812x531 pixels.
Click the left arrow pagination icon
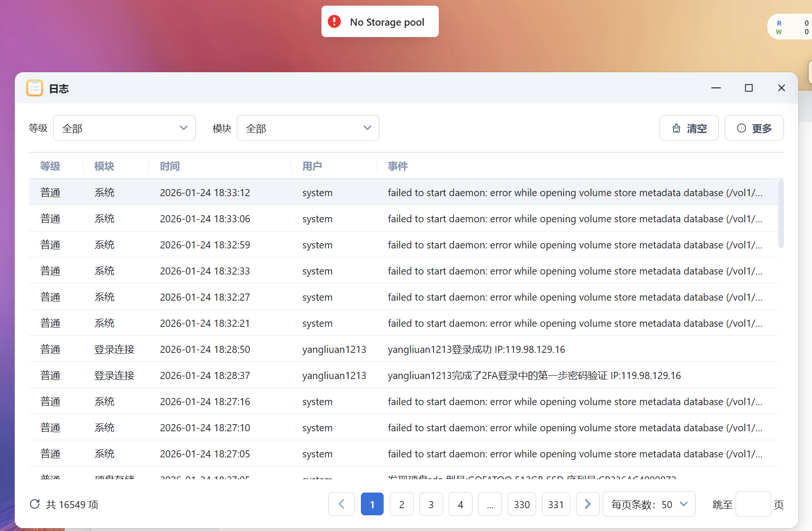[341, 504]
